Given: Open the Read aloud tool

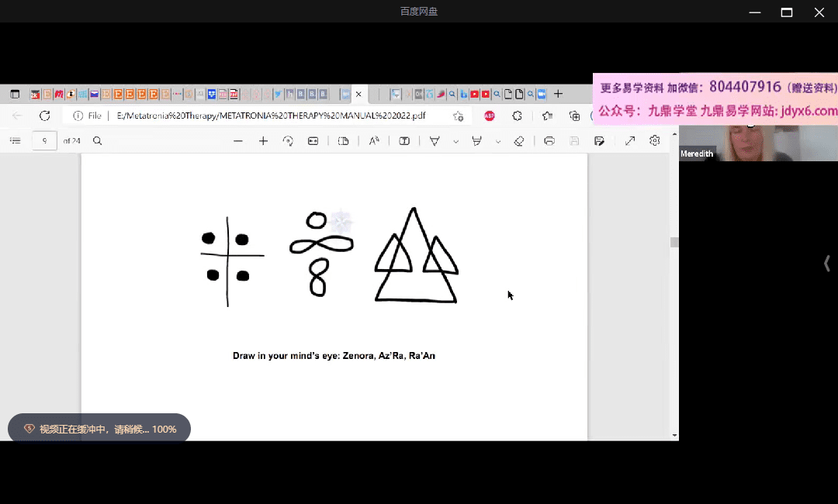Looking at the screenshot, I should click(374, 141).
